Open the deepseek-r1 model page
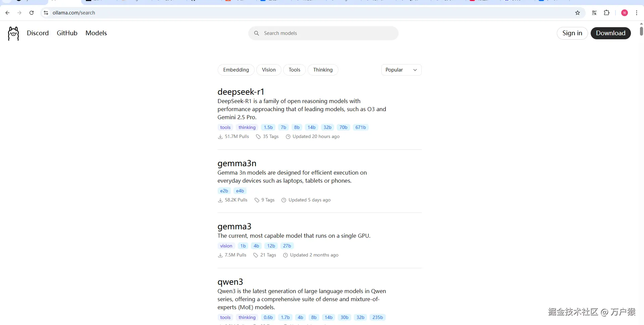 point(241,92)
